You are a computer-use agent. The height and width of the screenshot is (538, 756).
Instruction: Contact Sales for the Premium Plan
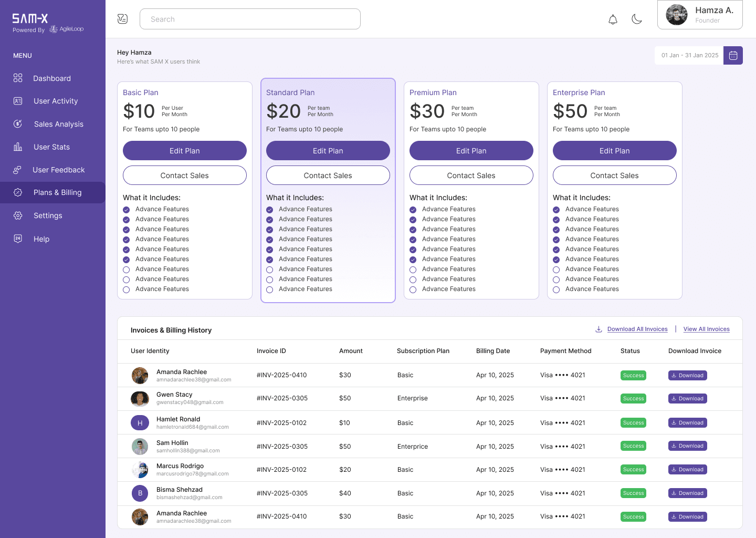tap(471, 175)
